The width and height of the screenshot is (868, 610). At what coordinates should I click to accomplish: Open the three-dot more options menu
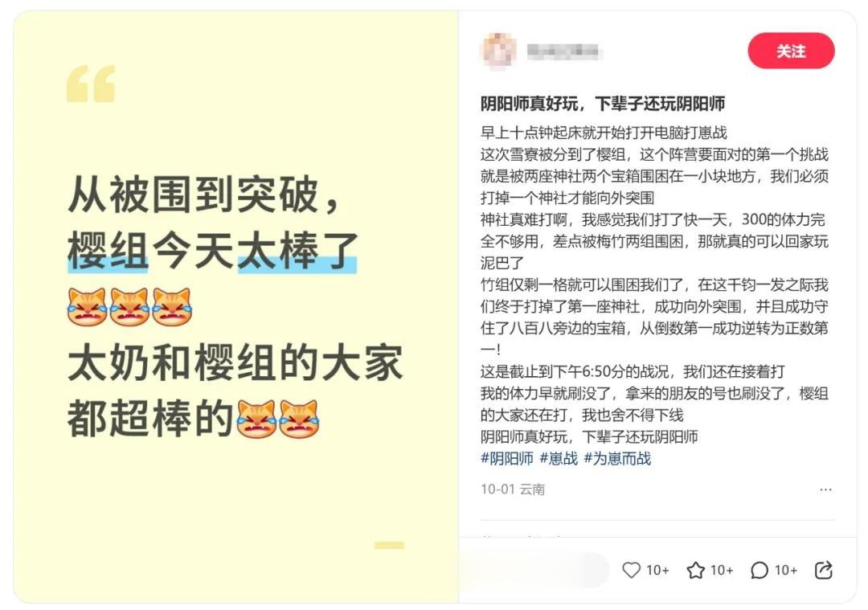tap(825, 489)
